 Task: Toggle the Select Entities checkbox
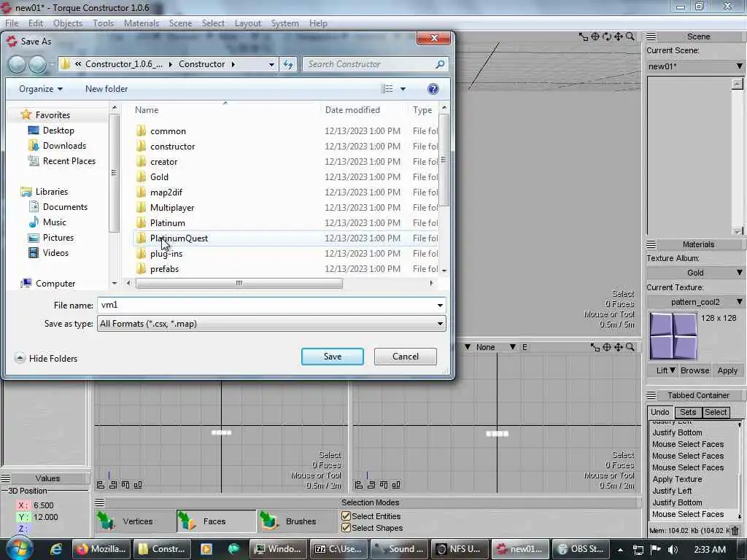click(x=347, y=516)
